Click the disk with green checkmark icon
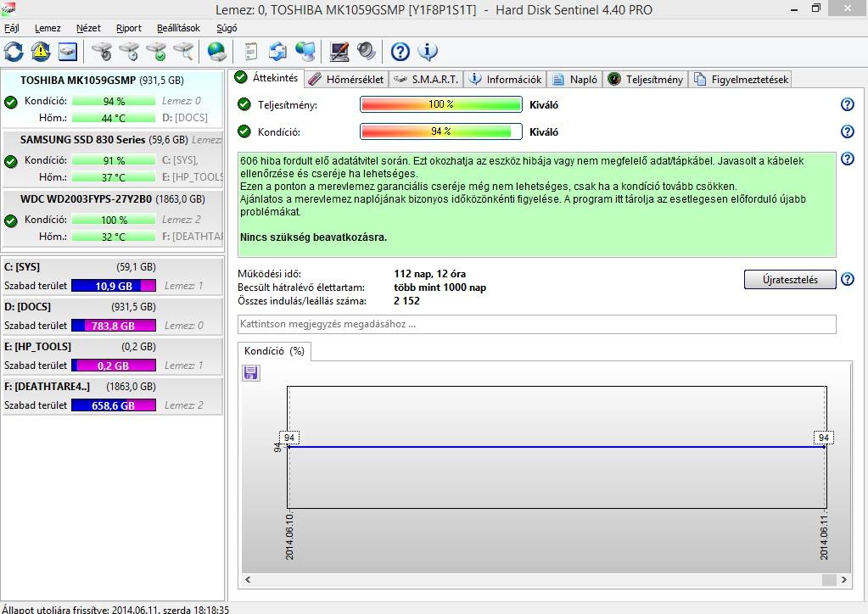The height and width of the screenshot is (614, 868). [156, 52]
